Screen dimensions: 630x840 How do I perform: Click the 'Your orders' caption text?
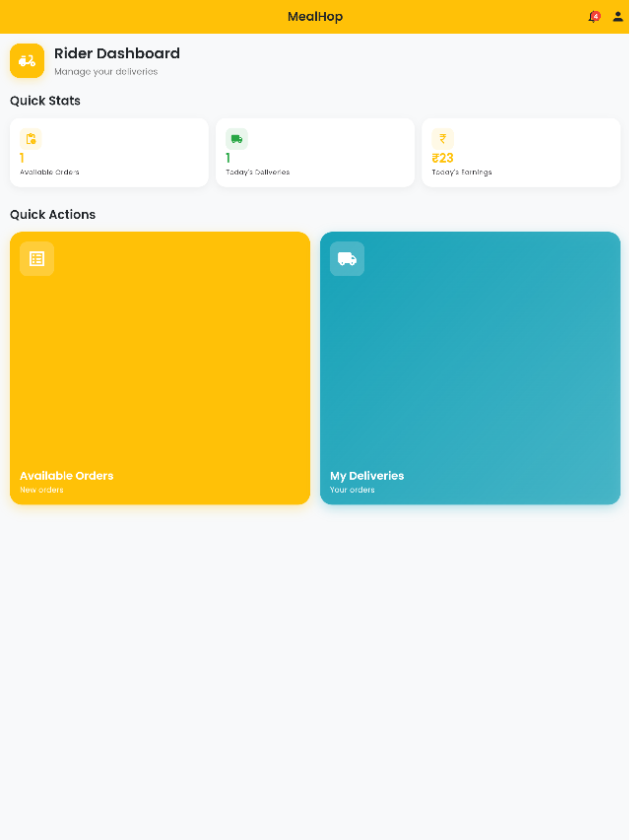352,490
